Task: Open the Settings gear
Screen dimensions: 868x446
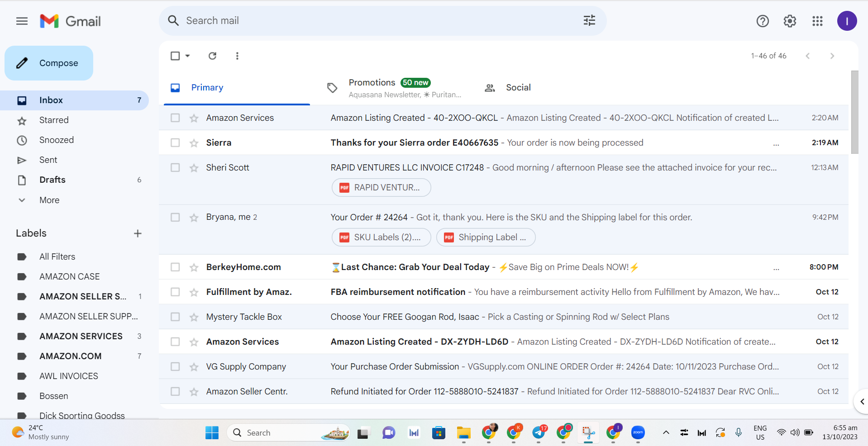Action: [790, 21]
